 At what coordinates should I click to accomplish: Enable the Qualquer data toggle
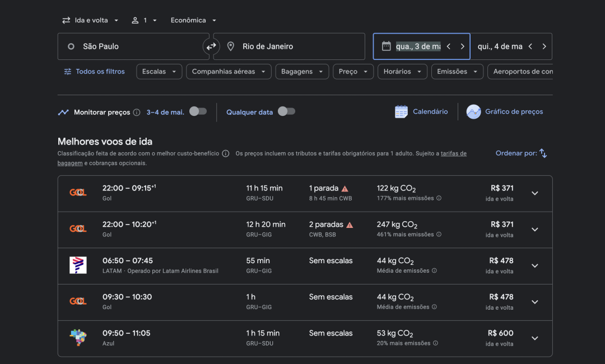(x=286, y=111)
